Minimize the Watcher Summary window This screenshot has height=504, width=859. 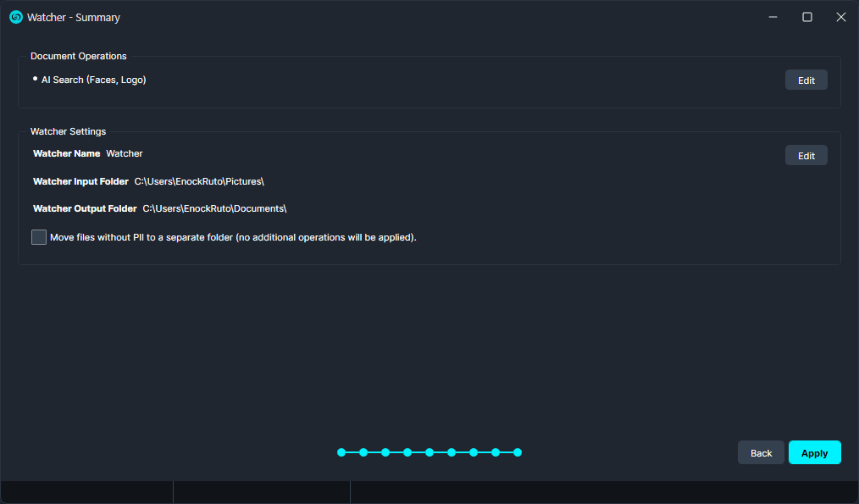pyautogui.click(x=773, y=17)
